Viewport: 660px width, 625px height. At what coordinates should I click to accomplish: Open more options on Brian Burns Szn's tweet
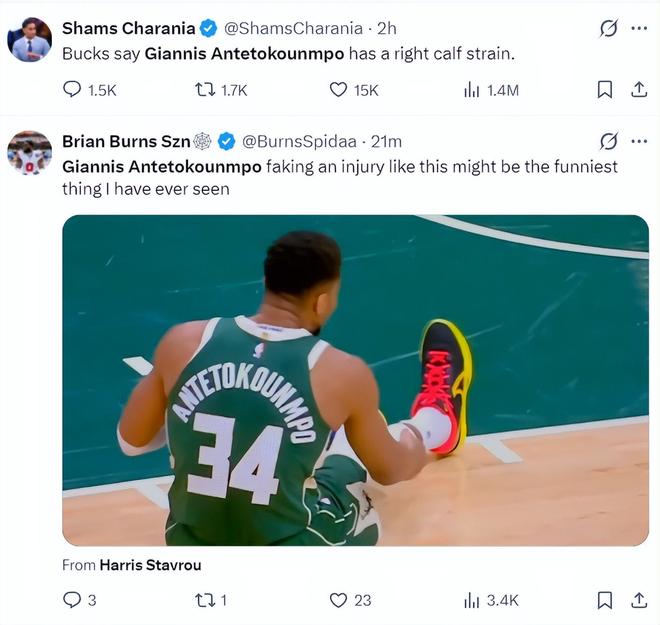tap(639, 141)
